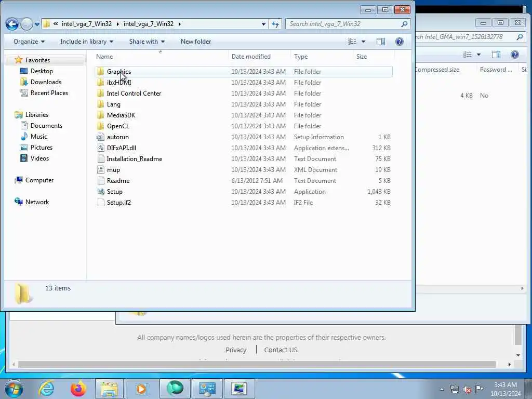Sort by Size column header
The image size is (532, 399).
[x=362, y=56]
